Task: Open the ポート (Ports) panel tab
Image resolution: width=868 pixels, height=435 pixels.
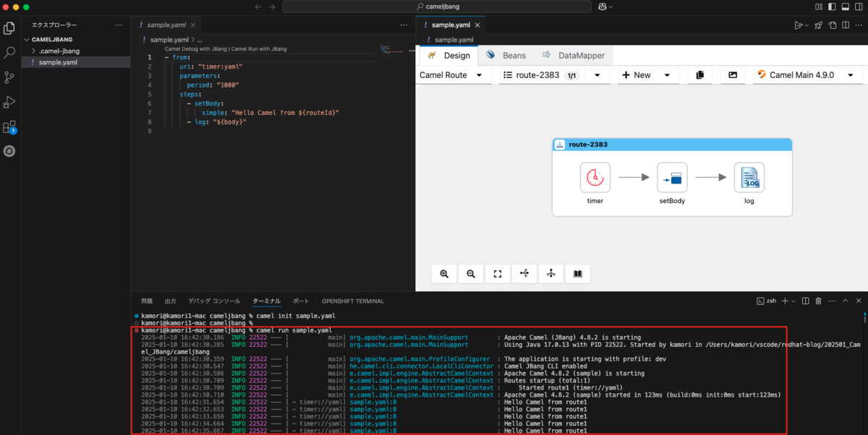Action: 301,301
